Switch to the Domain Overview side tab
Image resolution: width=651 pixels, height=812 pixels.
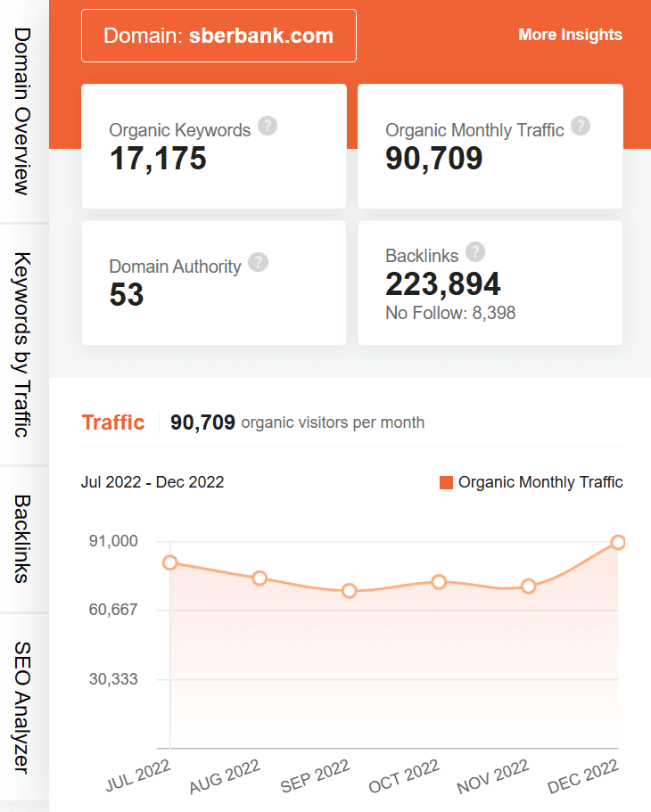23,111
